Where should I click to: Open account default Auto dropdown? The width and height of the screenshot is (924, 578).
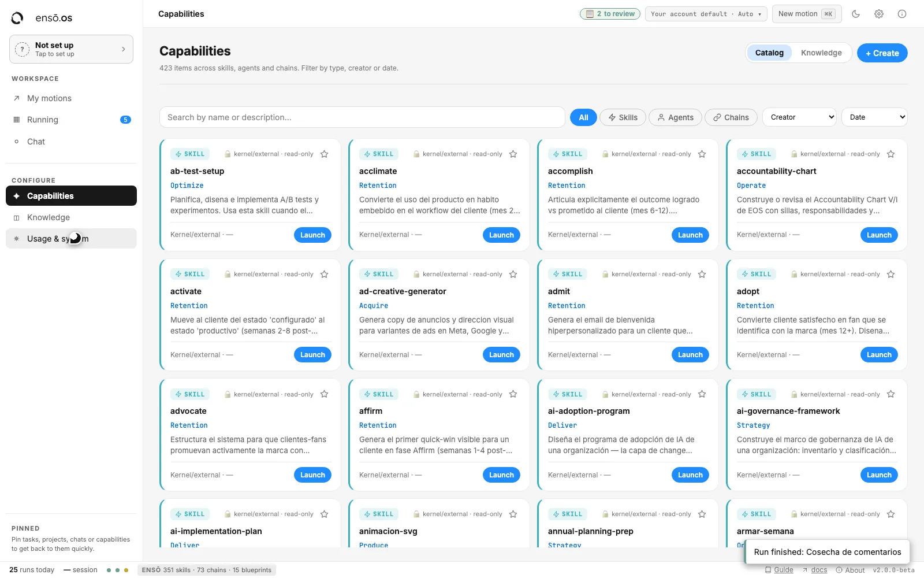pyautogui.click(x=706, y=14)
